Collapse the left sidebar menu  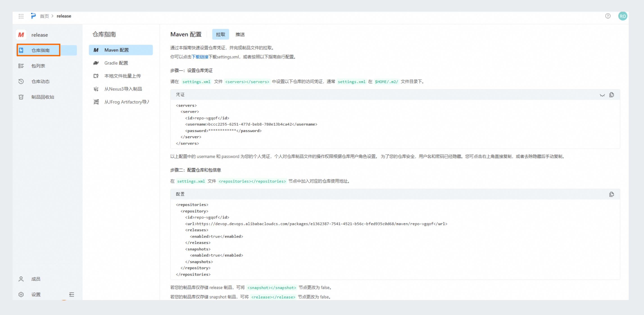click(72, 295)
